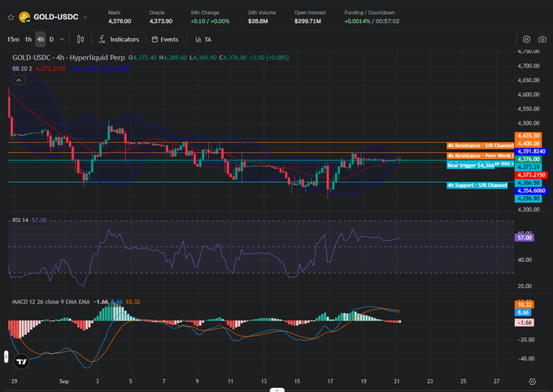553x392 pixels.
Task: Favorite GOLD-USDC with the star icon
Action: coord(11,17)
